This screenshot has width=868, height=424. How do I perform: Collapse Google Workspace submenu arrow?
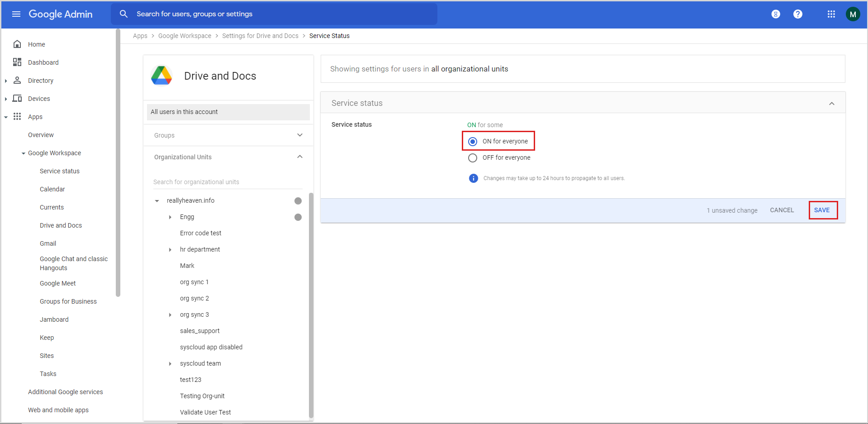coord(24,153)
